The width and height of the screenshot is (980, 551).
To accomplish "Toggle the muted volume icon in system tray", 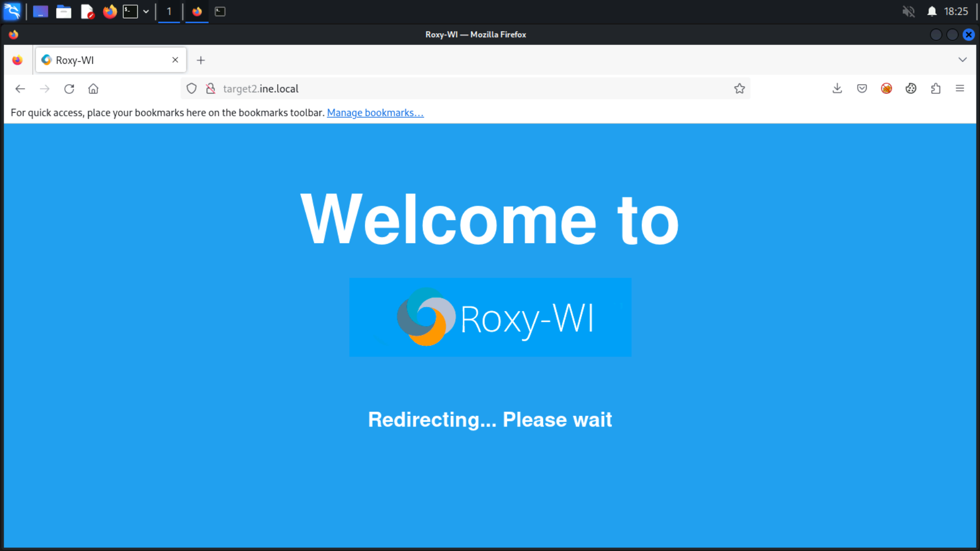I will pyautogui.click(x=908, y=11).
